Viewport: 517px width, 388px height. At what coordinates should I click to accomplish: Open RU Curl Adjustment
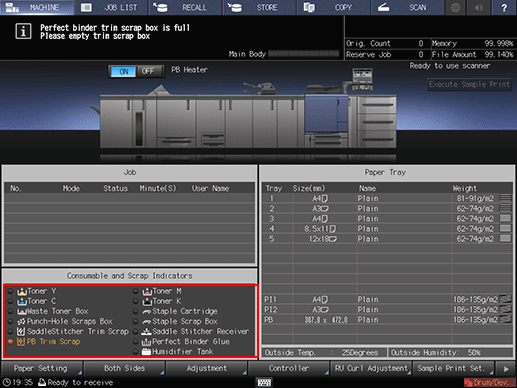click(x=371, y=369)
